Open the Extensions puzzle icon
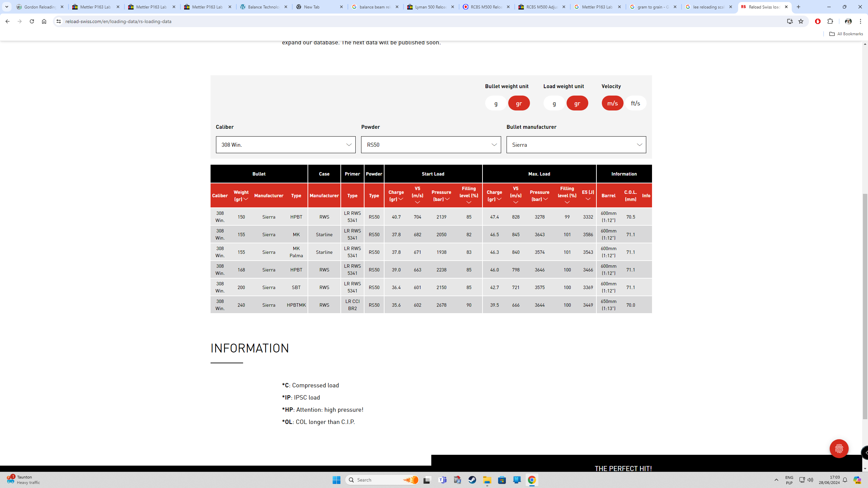868x488 pixels. 830,21
